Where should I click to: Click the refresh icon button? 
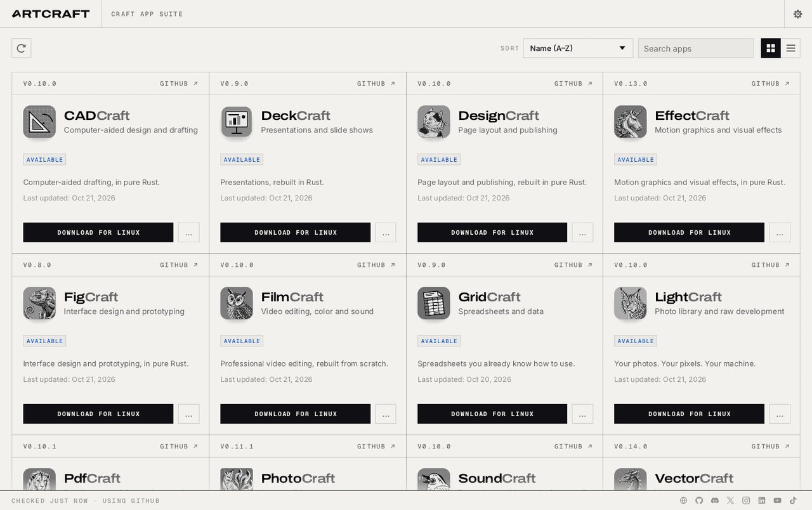coord(22,48)
